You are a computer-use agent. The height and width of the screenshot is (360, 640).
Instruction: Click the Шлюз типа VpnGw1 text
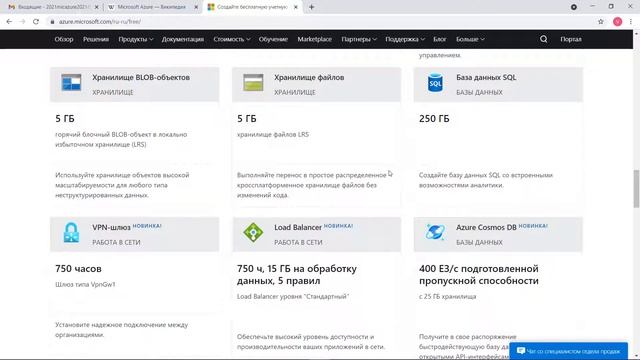85,284
